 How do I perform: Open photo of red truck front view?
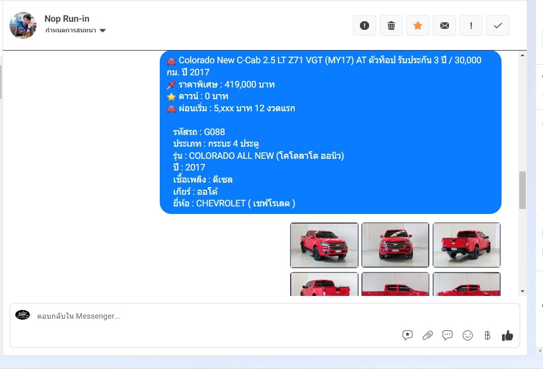395,245
